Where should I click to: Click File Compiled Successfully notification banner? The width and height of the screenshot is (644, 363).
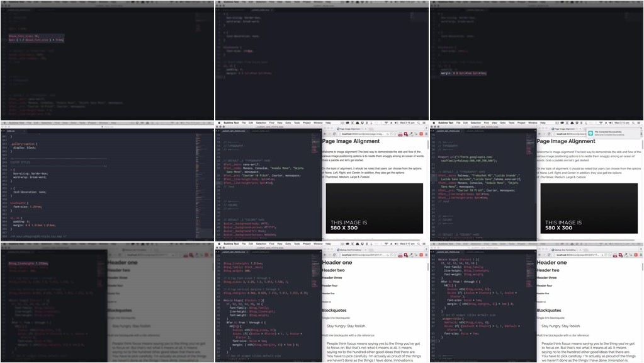(614, 133)
